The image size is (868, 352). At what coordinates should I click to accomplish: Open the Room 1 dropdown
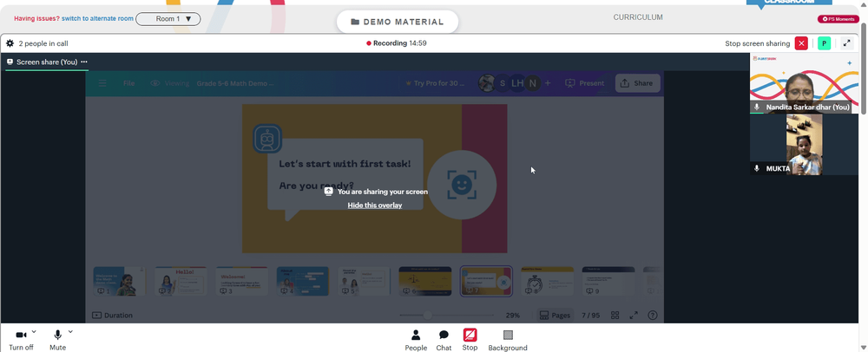coord(168,19)
